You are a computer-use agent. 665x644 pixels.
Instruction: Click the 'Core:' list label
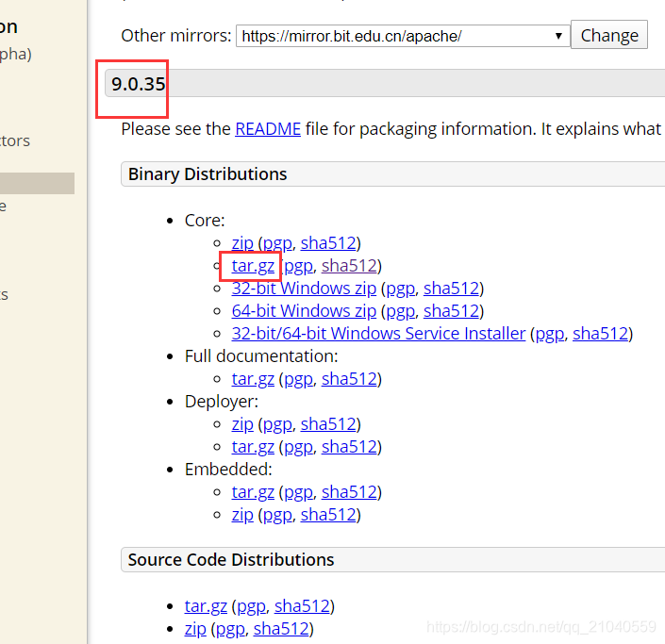pos(205,221)
